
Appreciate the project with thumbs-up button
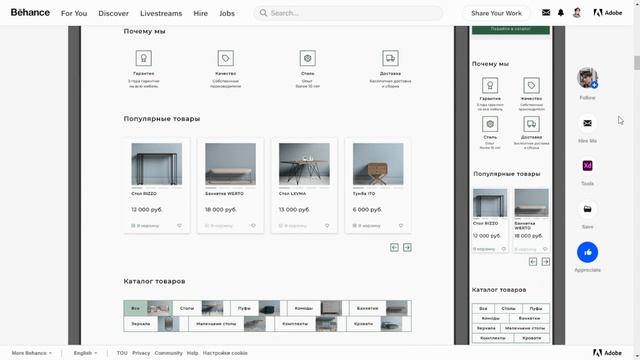587,252
